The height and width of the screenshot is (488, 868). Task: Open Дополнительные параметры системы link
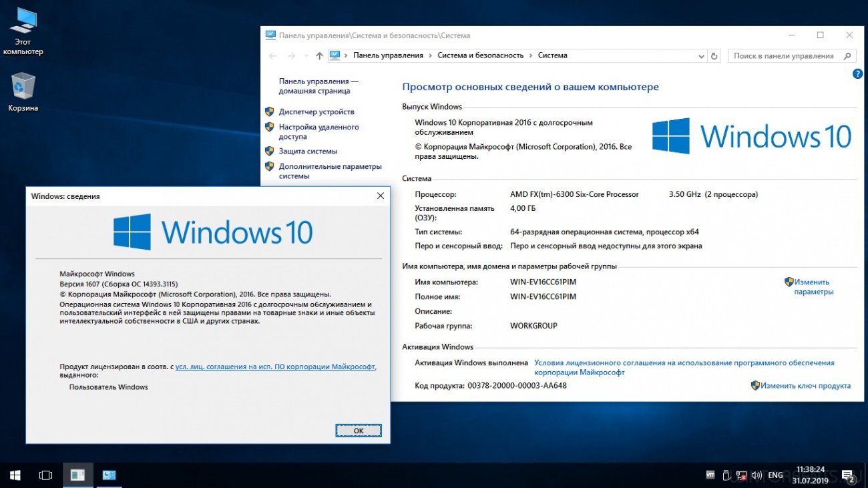coord(330,171)
